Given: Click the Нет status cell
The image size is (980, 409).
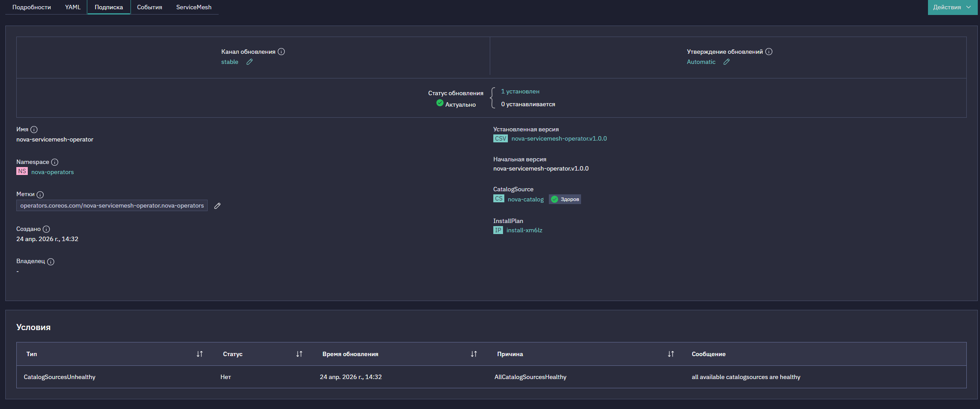Looking at the screenshot, I should [226, 377].
